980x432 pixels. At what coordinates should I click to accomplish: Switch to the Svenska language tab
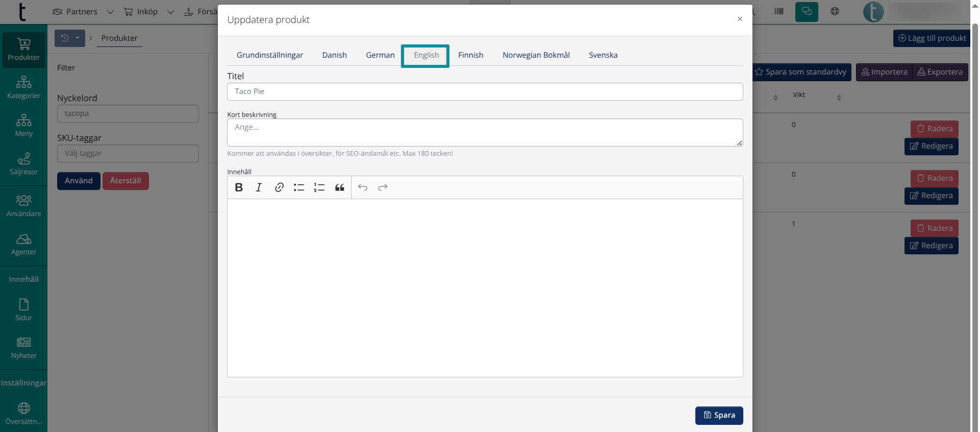click(x=603, y=55)
